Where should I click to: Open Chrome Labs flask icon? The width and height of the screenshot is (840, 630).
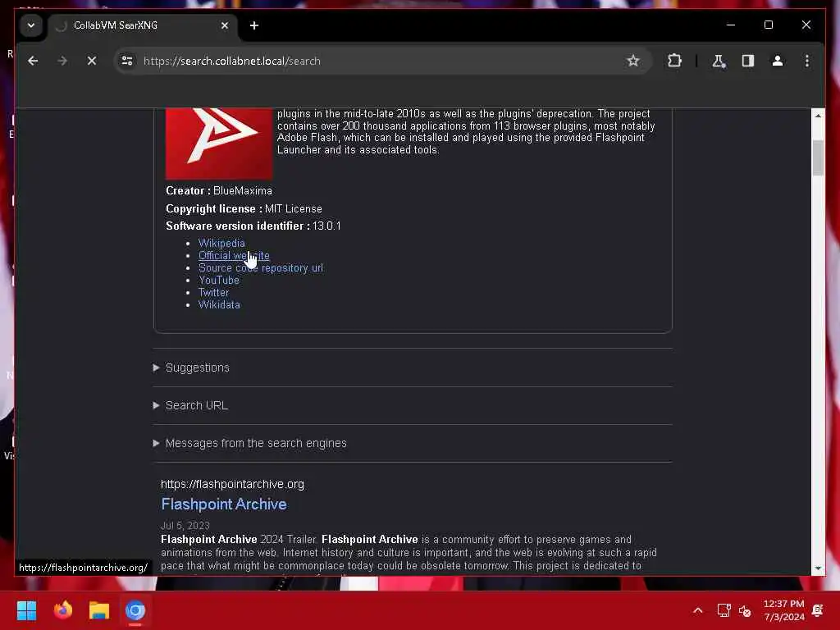(x=719, y=61)
